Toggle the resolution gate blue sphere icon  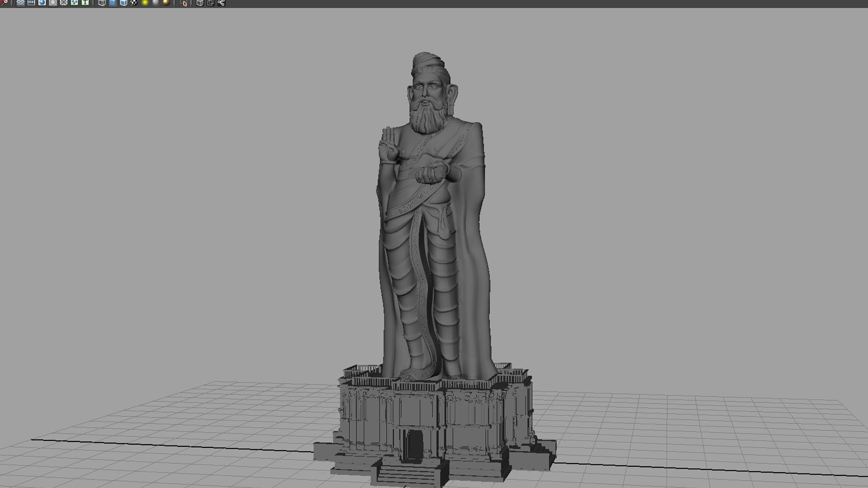[42, 3]
